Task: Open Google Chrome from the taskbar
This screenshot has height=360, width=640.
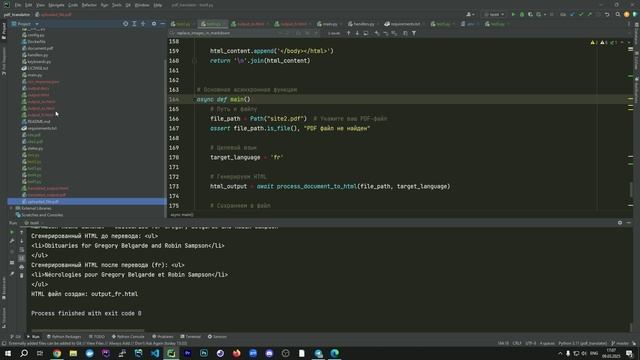Action: [x=57, y=353]
